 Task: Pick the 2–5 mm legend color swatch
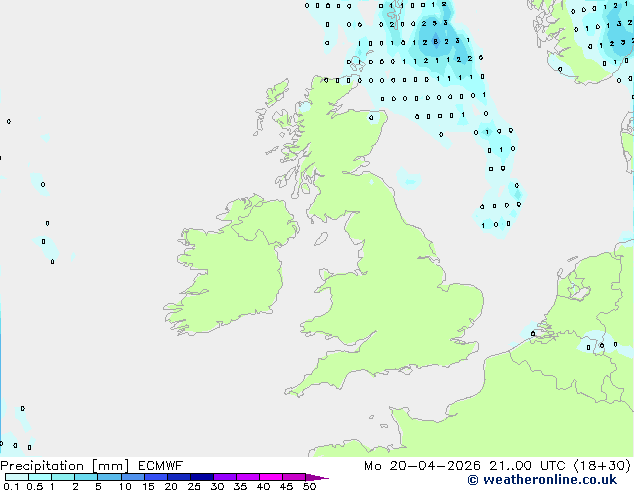[86, 477]
